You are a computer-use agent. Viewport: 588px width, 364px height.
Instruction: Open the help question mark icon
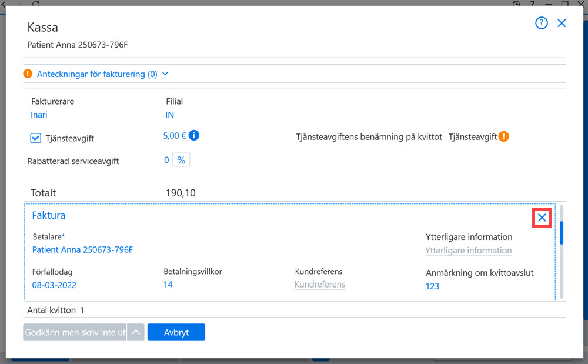[x=541, y=24]
